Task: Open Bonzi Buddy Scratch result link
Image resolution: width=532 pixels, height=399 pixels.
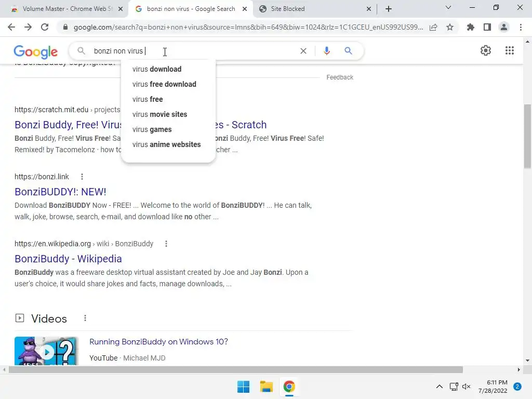Action: tap(68, 125)
